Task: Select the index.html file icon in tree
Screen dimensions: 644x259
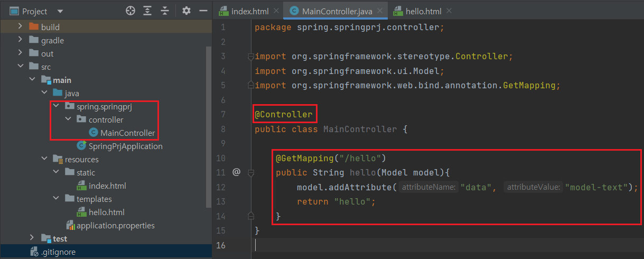Action: click(x=81, y=186)
